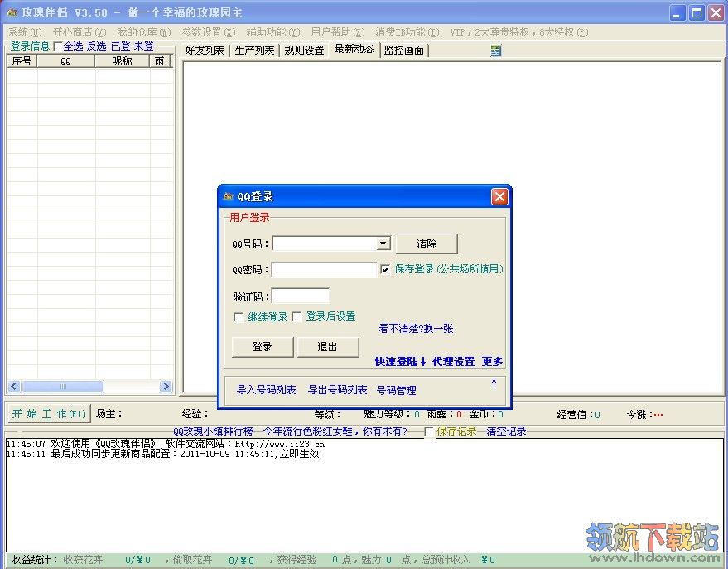Viewport: 728px width, 569px height.
Task: Close the QQ登录 dialog
Action: click(x=499, y=197)
